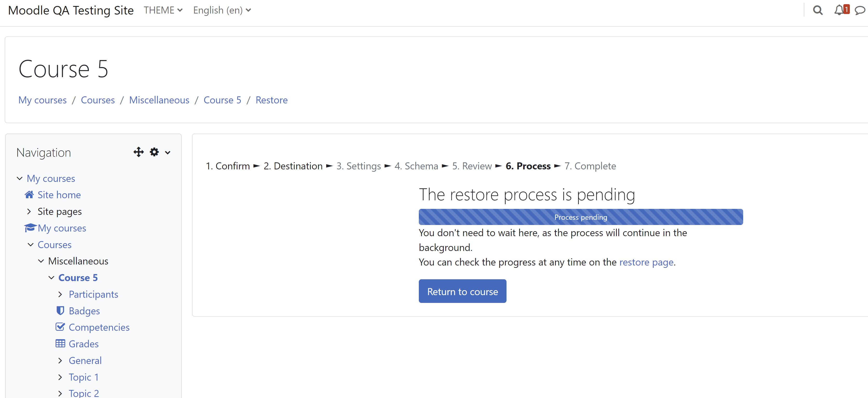
Task: Collapse the Courses tree node
Action: [x=31, y=244]
